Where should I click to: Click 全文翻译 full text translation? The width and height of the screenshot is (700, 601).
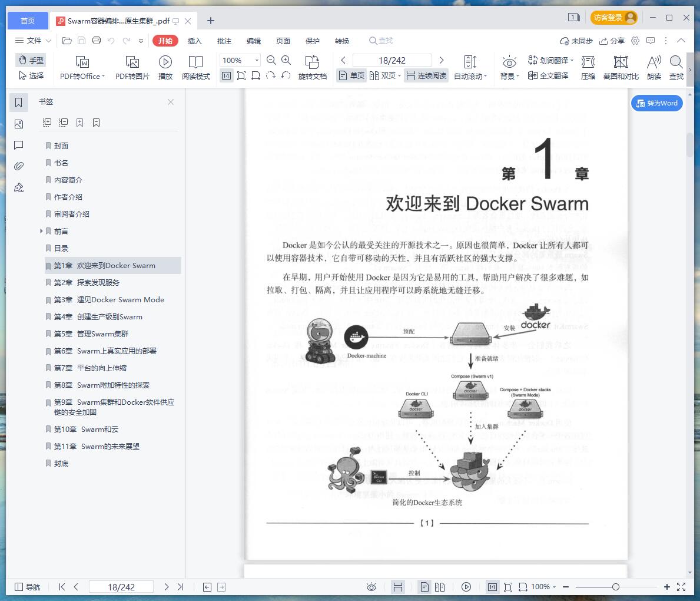tap(548, 75)
